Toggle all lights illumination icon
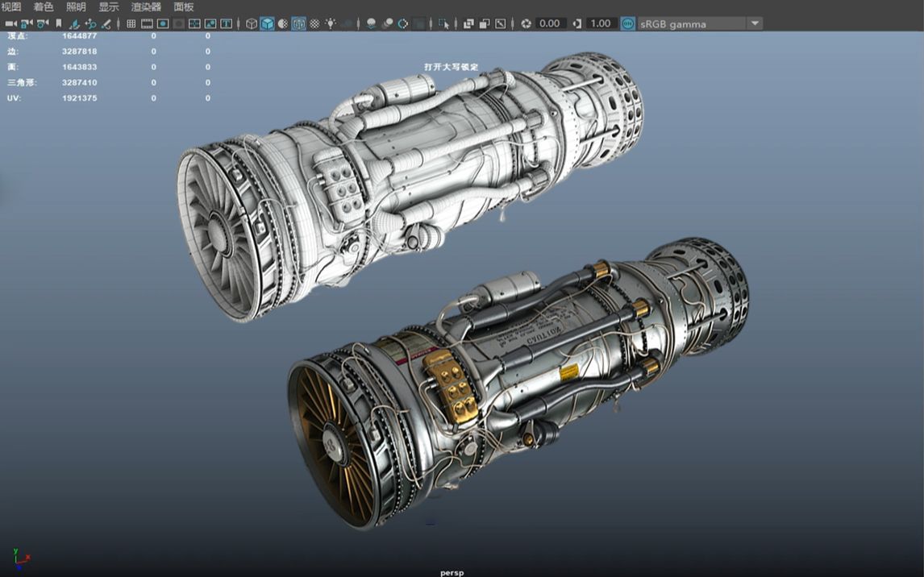924x577 pixels. coord(331,23)
